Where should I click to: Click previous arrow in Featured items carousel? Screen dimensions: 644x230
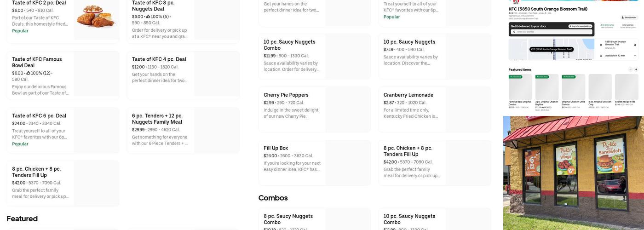tap(630, 69)
